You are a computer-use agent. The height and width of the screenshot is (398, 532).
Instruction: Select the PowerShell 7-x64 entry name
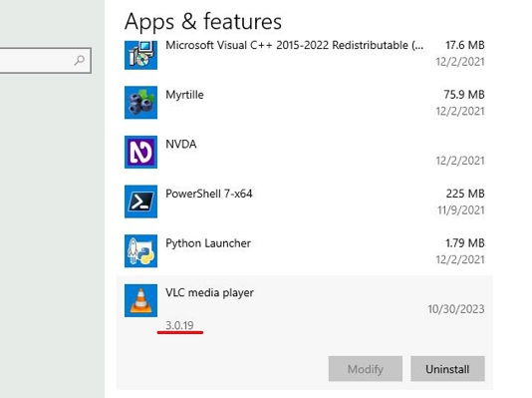(209, 194)
